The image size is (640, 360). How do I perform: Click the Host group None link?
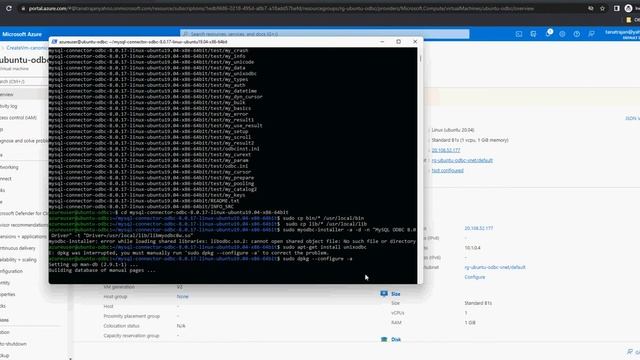coord(182,297)
